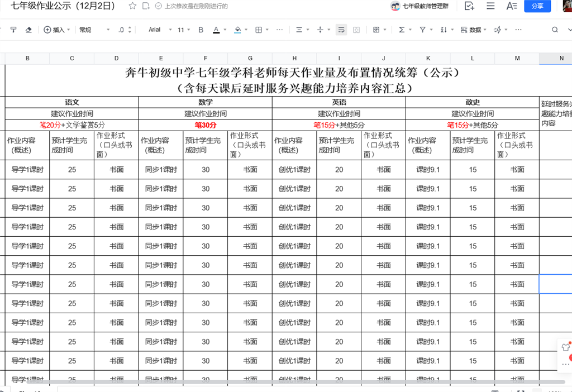The image size is (572, 392).
Task: Open the Arial font dropdown
Action: coord(159,30)
